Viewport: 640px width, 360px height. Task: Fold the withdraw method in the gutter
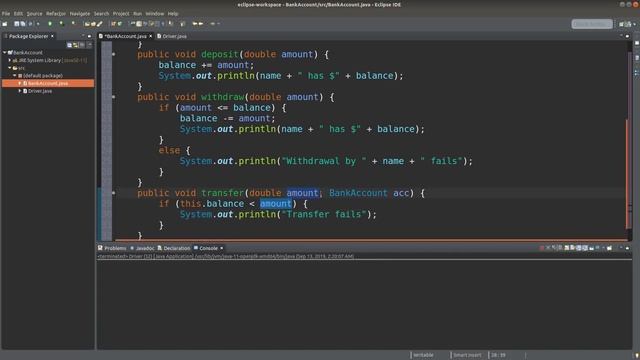tap(113, 97)
